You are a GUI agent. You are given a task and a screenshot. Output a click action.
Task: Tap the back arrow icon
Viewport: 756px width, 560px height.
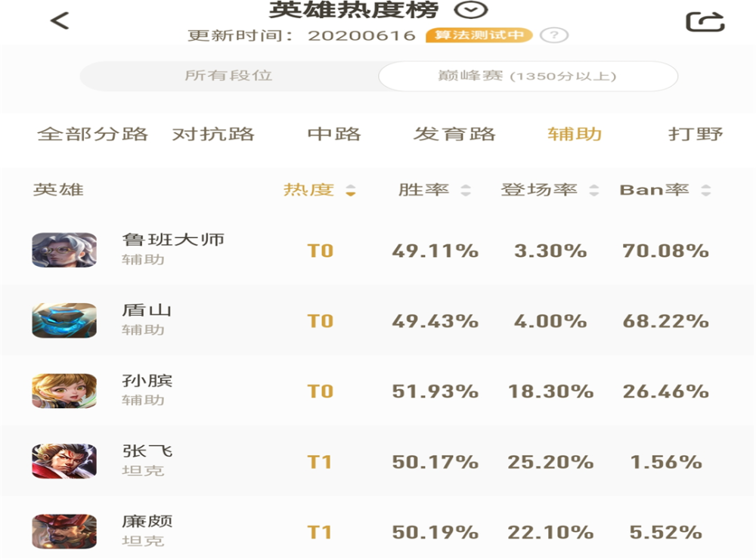(60, 20)
